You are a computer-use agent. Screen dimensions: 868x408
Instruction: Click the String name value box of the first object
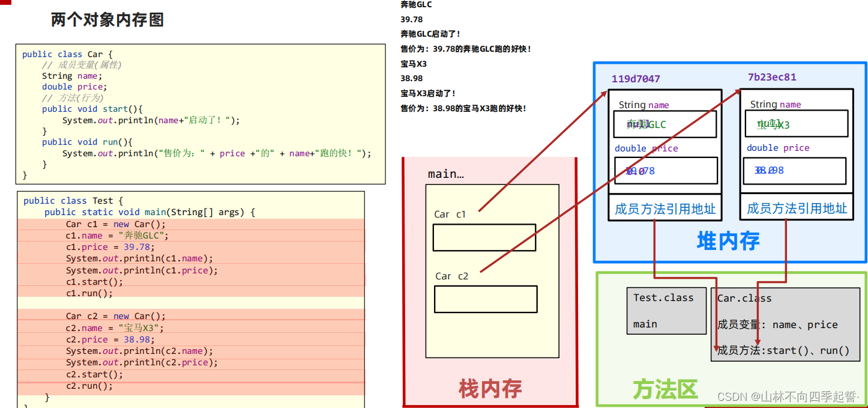pyautogui.click(x=665, y=124)
